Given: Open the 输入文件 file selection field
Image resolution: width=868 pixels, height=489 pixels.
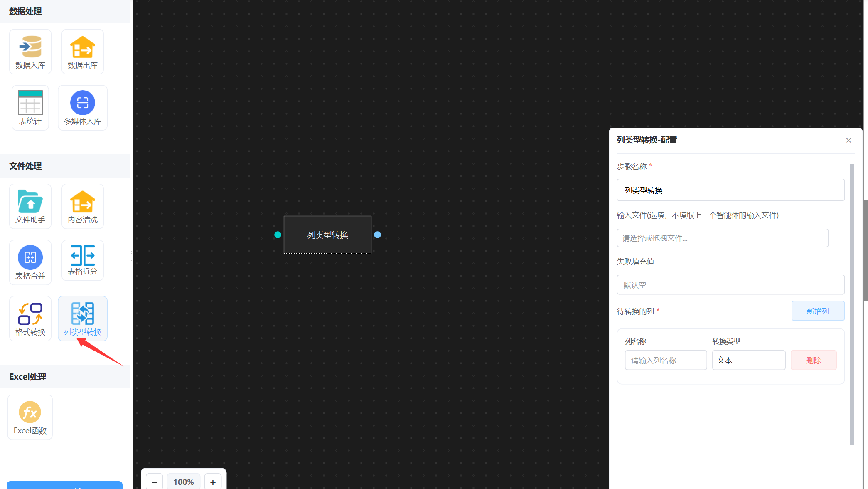Looking at the screenshot, I should 722,238.
